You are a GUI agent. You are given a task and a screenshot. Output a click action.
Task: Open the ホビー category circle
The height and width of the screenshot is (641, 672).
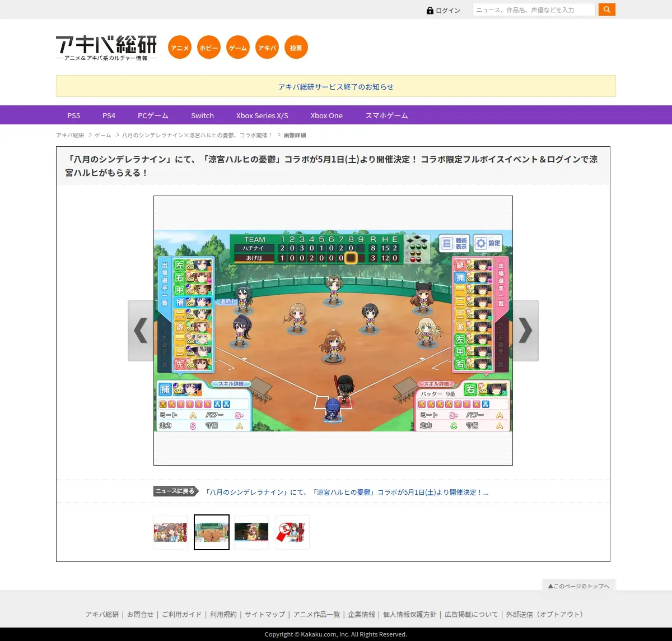[209, 48]
